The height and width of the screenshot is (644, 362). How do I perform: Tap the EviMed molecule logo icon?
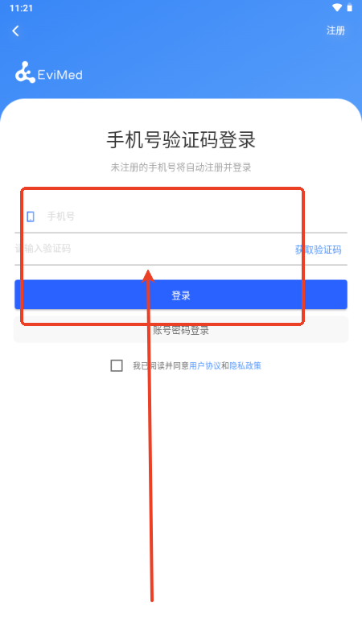[25, 72]
